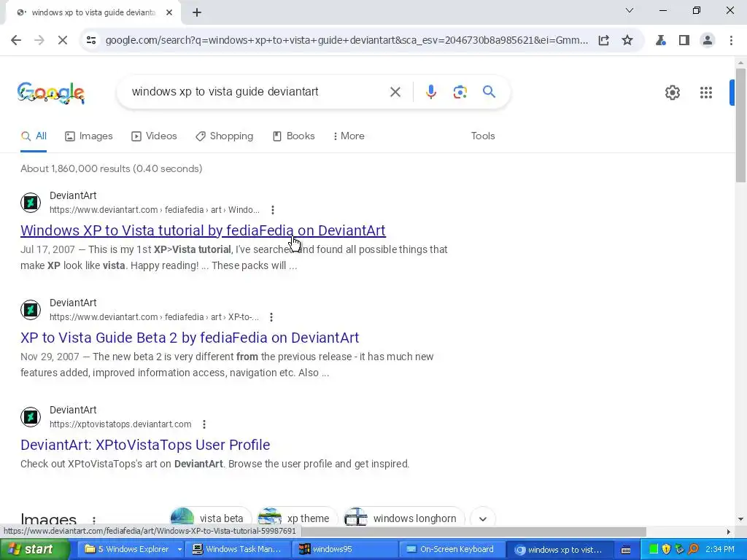Click the Security Center shield tray icon
The image size is (747, 560).
(667, 550)
